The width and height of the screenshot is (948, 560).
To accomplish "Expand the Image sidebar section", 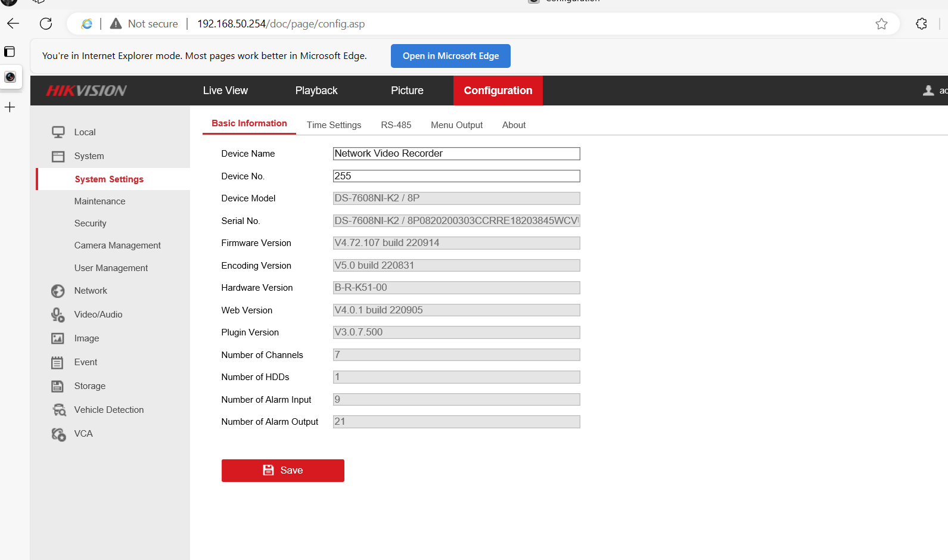I will click(x=86, y=338).
